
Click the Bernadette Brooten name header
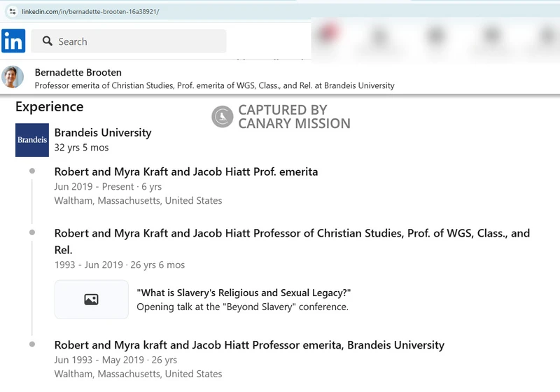[78, 73]
